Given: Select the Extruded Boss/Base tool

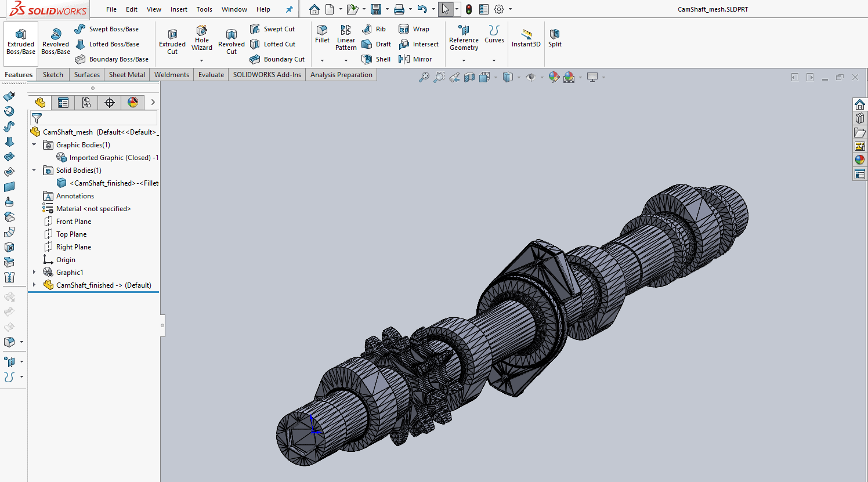Looking at the screenshot, I should click(21, 41).
